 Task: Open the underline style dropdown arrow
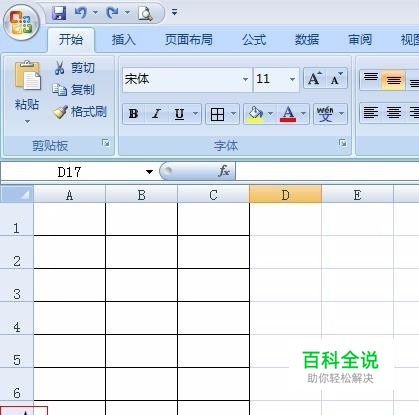pos(195,114)
